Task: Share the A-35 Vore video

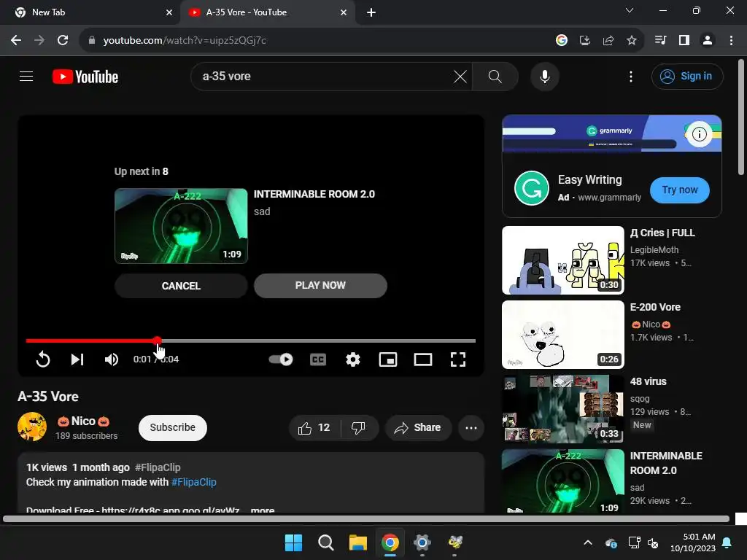Action: click(418, 427)
